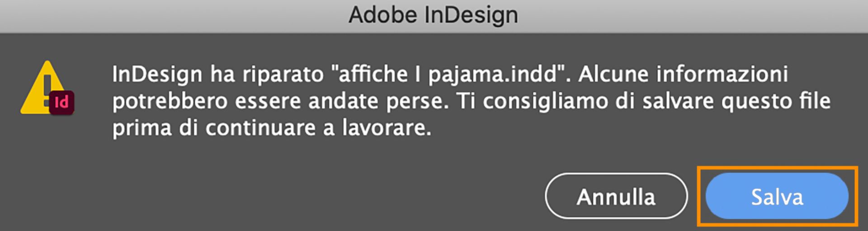Click the word "Adobe" in the title
The width and height of the screenshot is (868, 231).
pyautogui.click(x=382, y=15)
